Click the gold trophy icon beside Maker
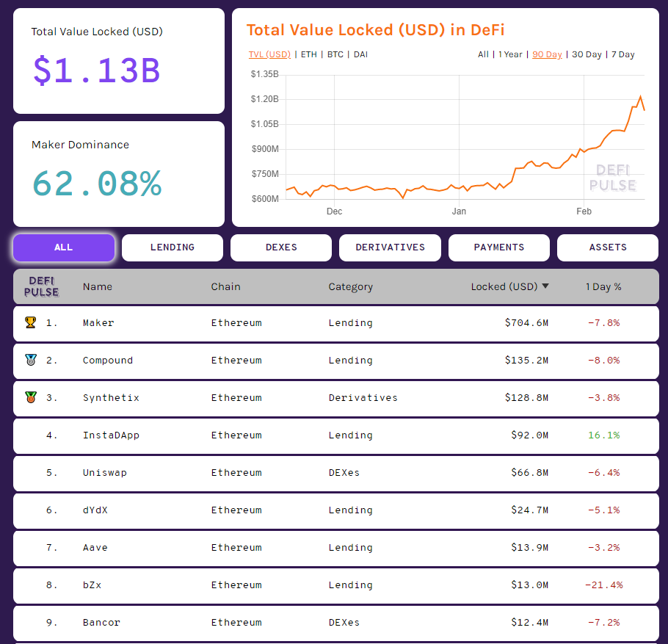Viewport: 668px width, 644px height. [30, 322]
